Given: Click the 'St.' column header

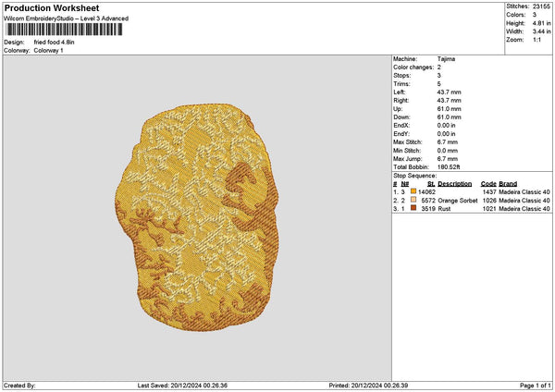Looking at the screenshot, I should pyautogui.click(x=431, y=184).
